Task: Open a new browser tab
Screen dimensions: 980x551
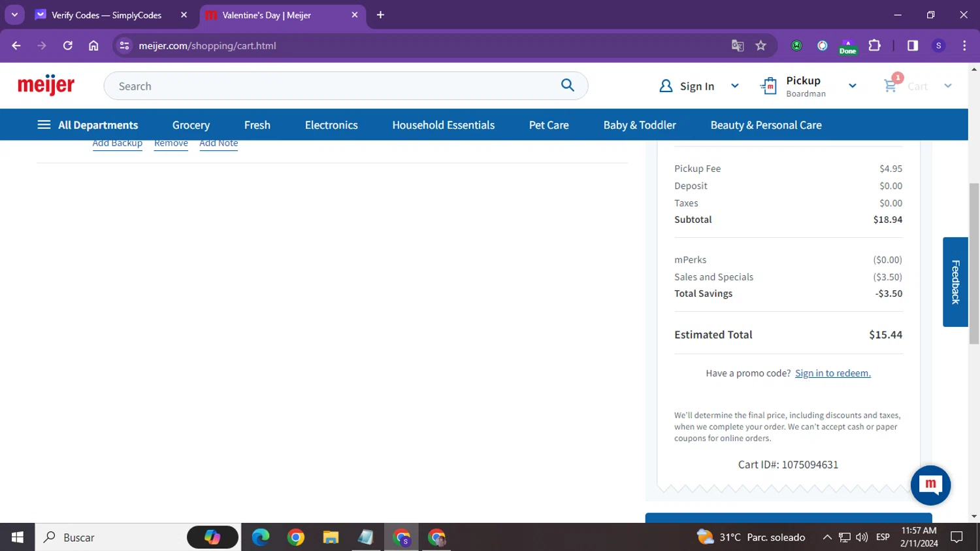Action: (x=380, y=15)
